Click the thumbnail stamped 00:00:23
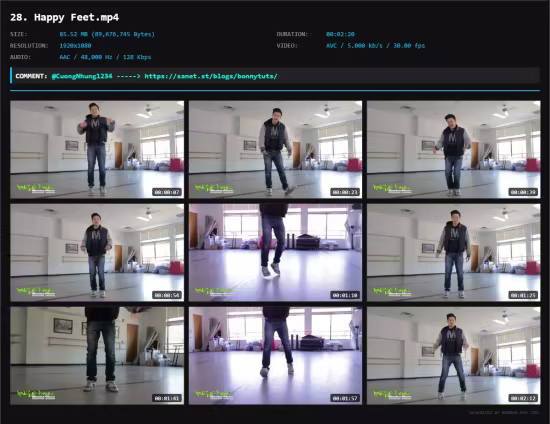The width and height of the screenshot is (550, 424). [x=275, y=149]
